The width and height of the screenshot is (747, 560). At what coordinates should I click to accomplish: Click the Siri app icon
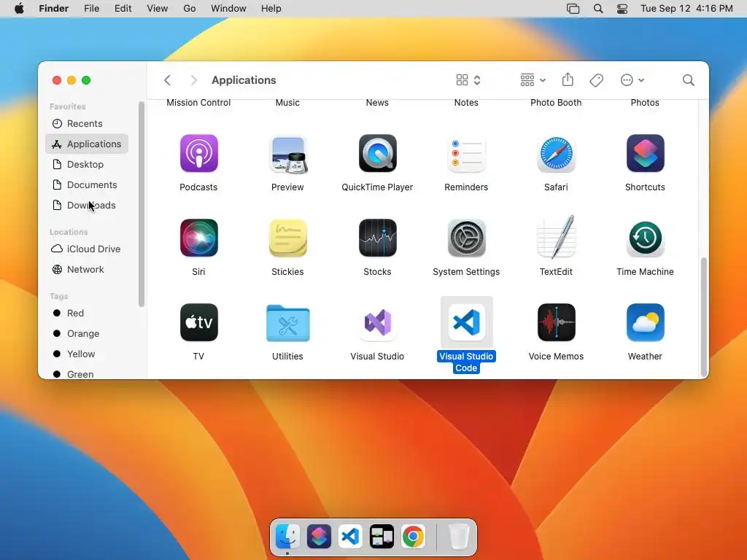pos(198,238)
